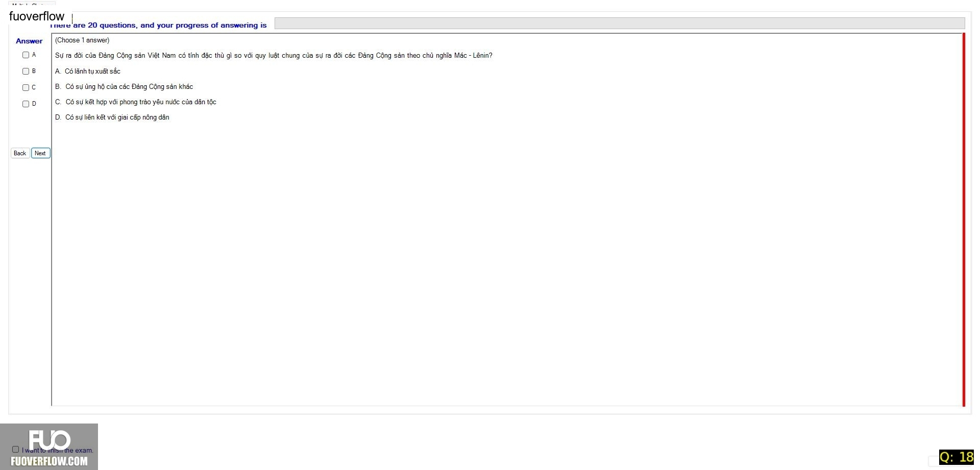Advance to the next question with Next
980x470 pixels.
[x=40, y=153]
